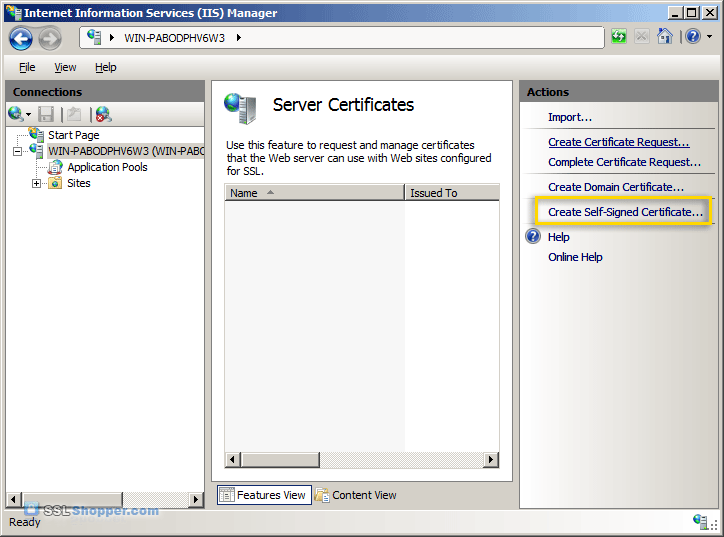724x537 pixels.
Task: Click Help in Actions pane
Action: tap(559, 237)
